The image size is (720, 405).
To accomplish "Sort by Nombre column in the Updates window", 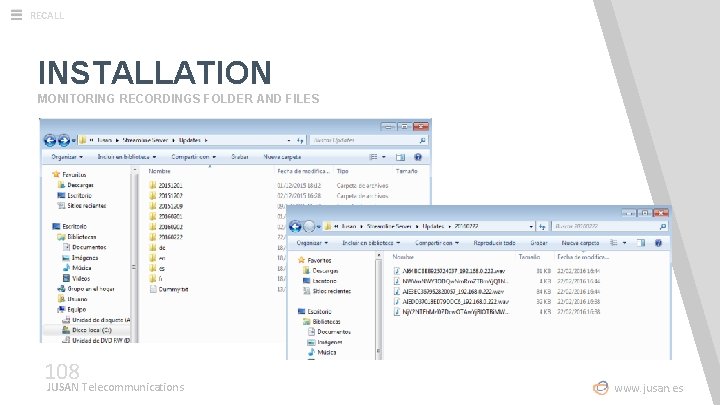I will [159, 171].
